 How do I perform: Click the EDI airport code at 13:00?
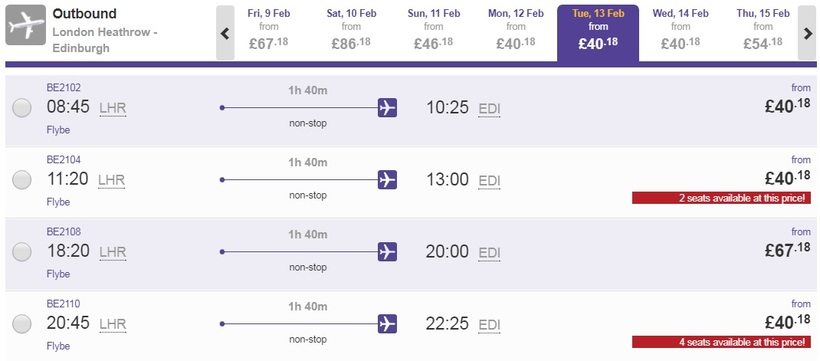(x=489, y=181)
